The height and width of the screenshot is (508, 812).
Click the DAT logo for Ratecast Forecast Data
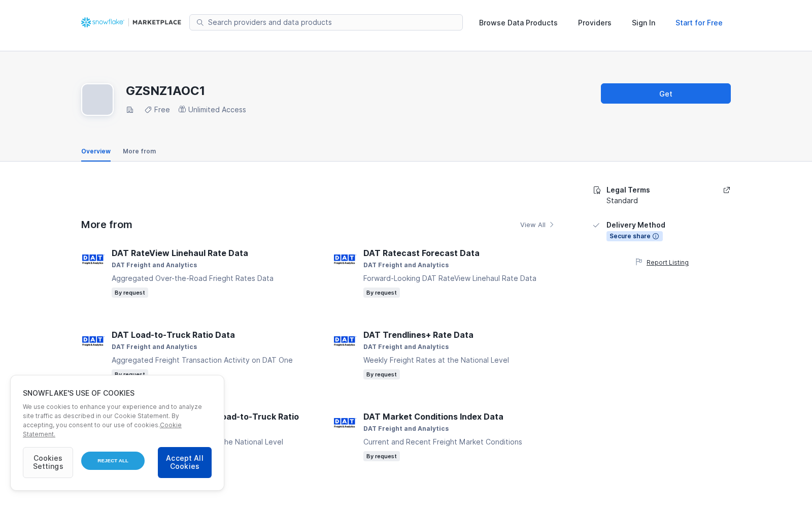click(x=345, y=259)
